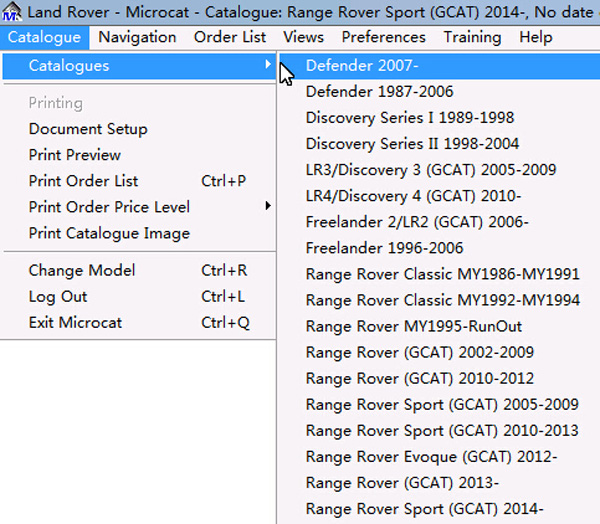Select Print Catalogue Image
The image size is (600, 524).
(139, 233)
